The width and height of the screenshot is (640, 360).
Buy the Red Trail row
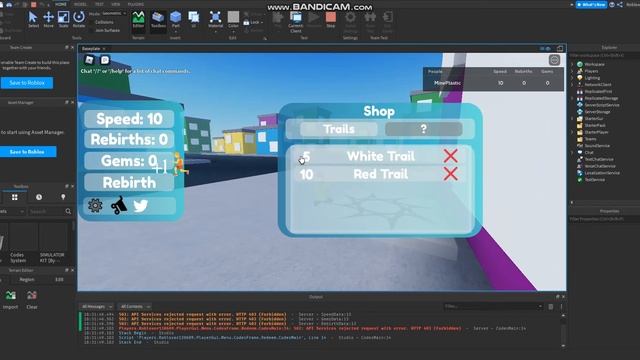coord(380,174)
